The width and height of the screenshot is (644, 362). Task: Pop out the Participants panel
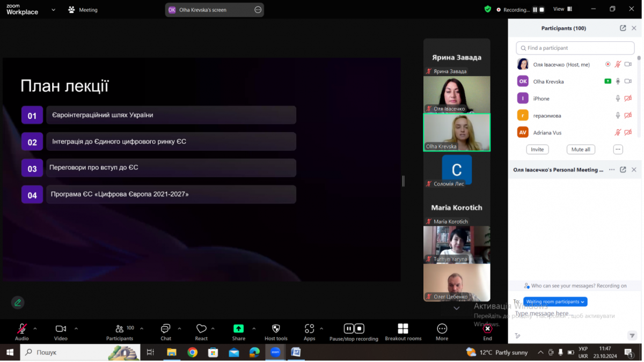pos(623,28)
